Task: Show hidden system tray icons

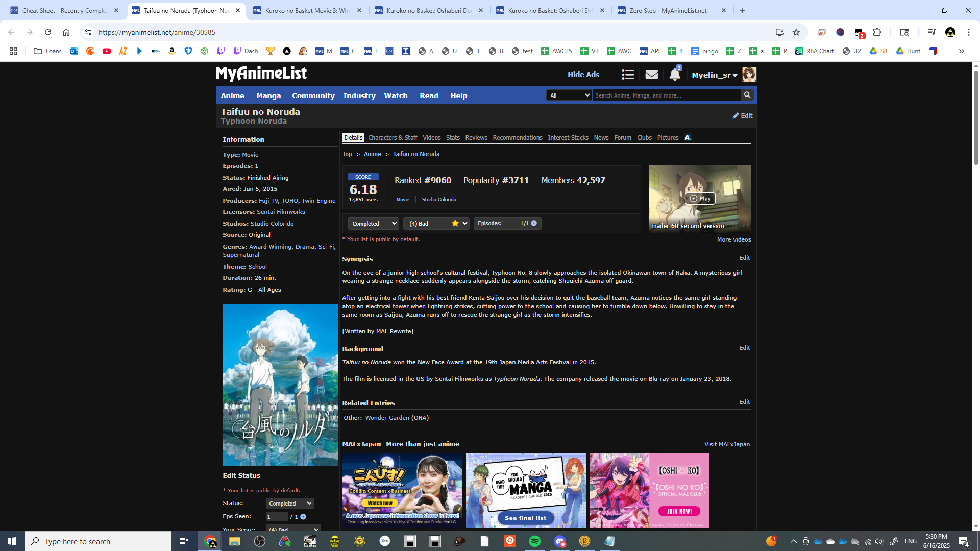Action: pos(793,541)
